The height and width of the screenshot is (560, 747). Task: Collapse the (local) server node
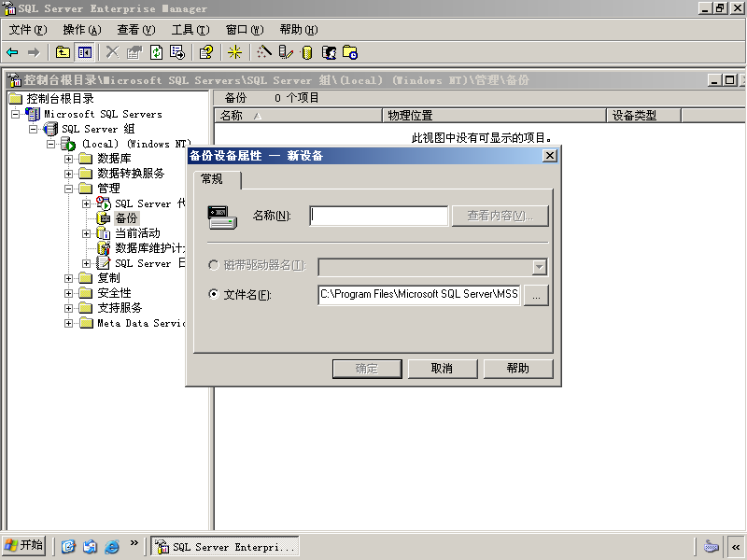[51, 144]
